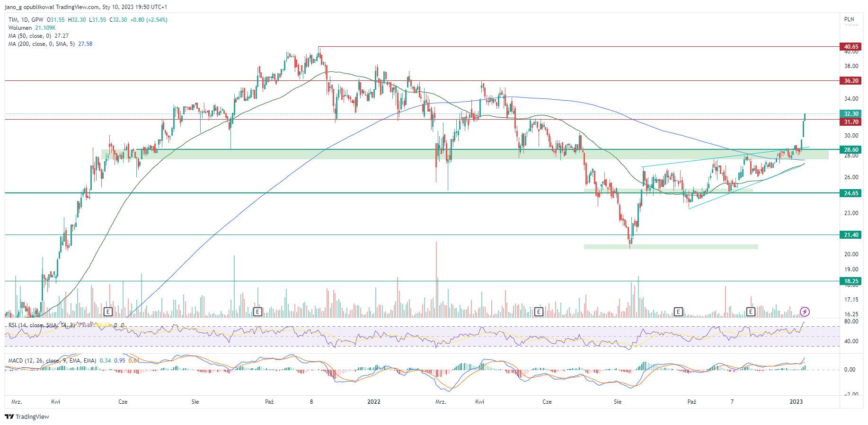Click the 38.00 price axis value
The width and height of the screenshot is (868, 425).
851,66
